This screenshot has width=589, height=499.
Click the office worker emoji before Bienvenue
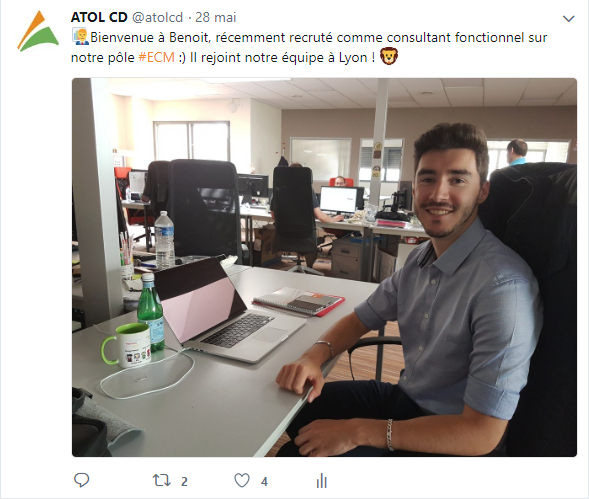pos(80,37)
